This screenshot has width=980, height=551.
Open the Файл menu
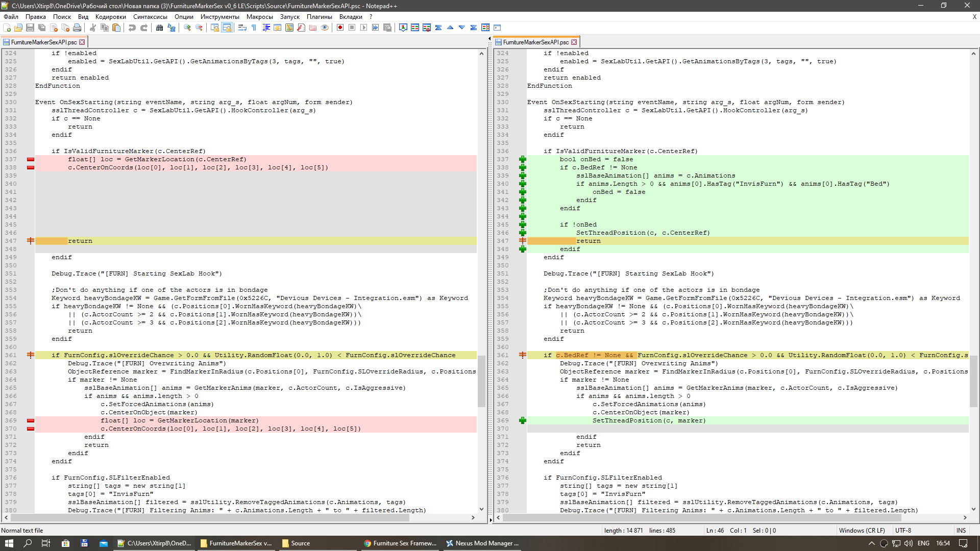coord(11,17)
